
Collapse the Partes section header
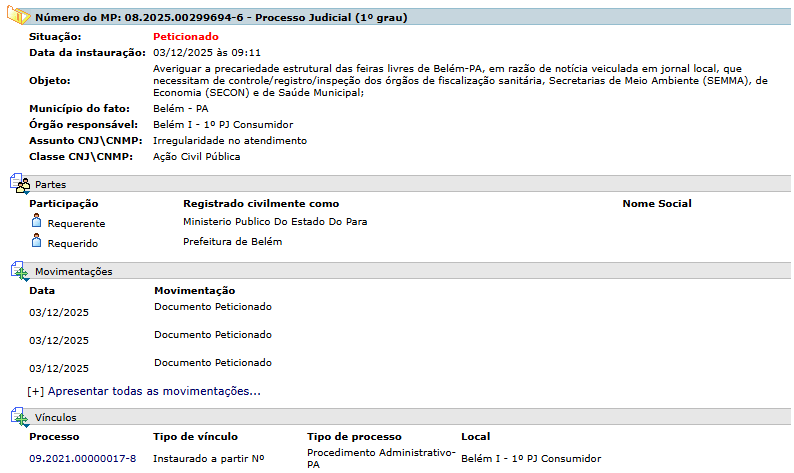[x=400, y=184]
